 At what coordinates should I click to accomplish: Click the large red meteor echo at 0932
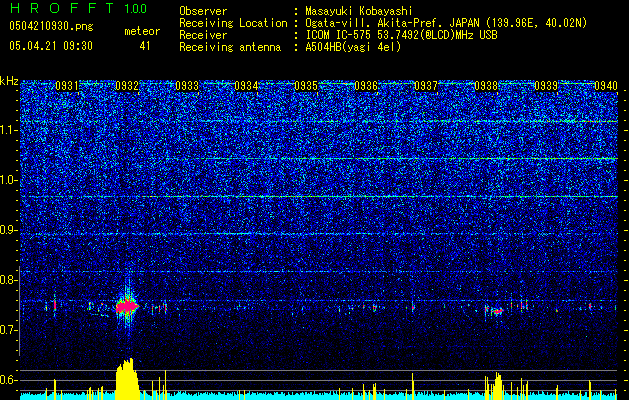click(x=127, y=307)
